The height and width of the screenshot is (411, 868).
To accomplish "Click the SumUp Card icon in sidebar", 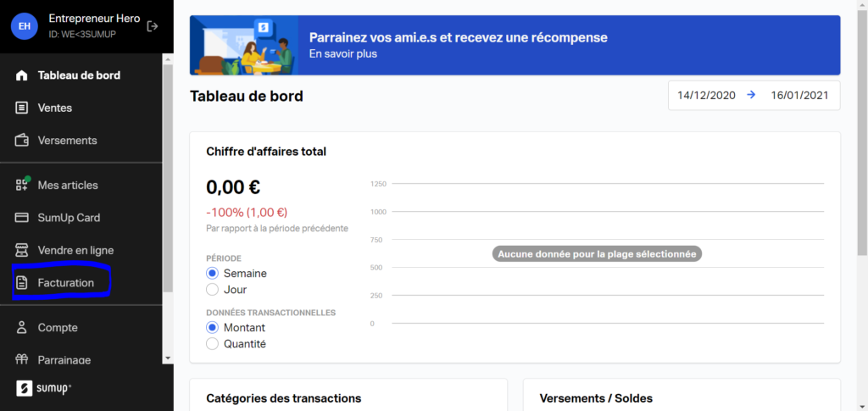I will (x=22, y=218).
